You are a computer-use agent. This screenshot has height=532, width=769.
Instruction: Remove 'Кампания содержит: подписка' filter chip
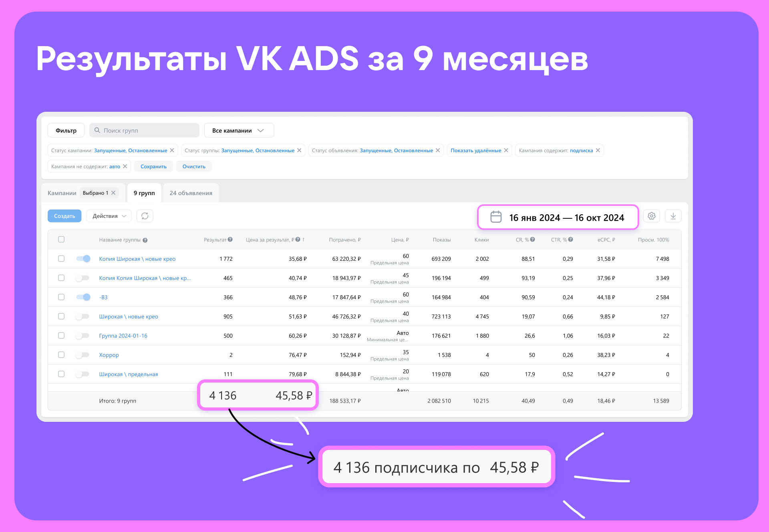pyautogui.click(x=598, y=150)
